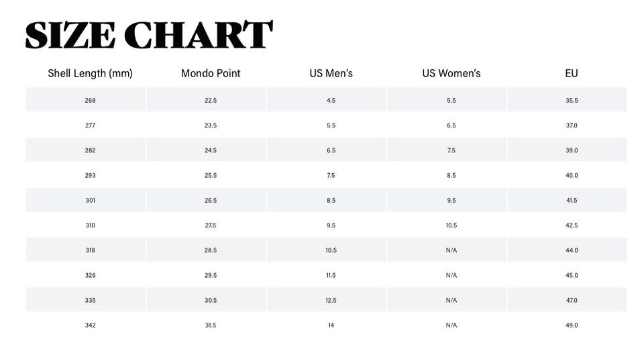This screenshot has height=359, width=644.
Task: Click the US Men's column header
Action: coord(331,74)
